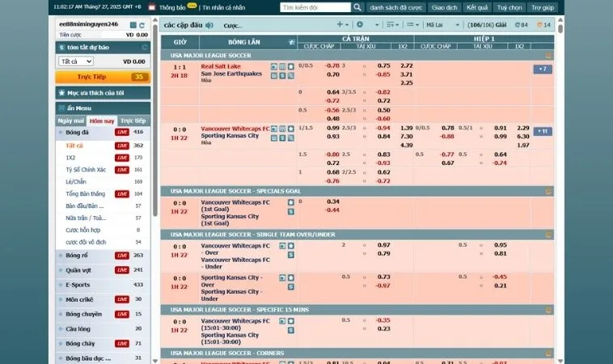Click the orange Trực Tiếp button
Viewport: 613px width, 364px height.
[103, 77]
